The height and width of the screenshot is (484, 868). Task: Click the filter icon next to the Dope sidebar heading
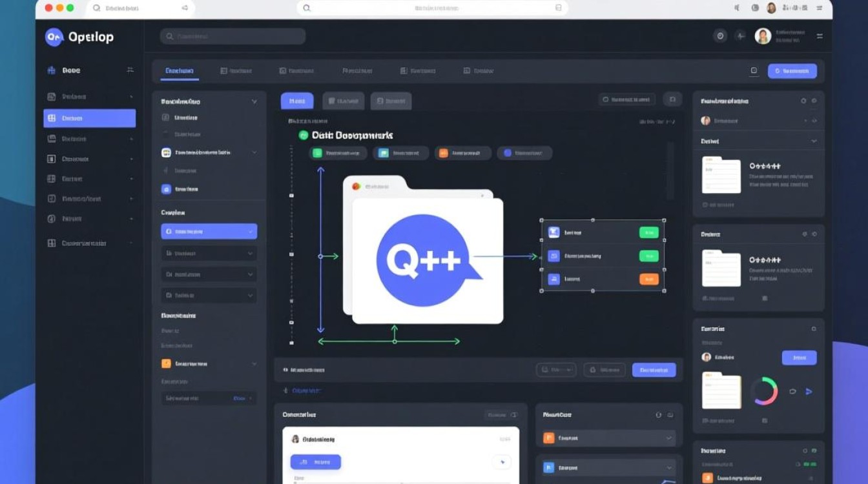[x=130, y=70]
